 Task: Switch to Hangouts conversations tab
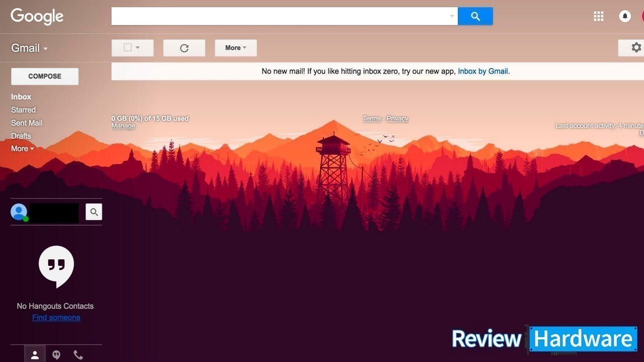(x=56, y=355)
